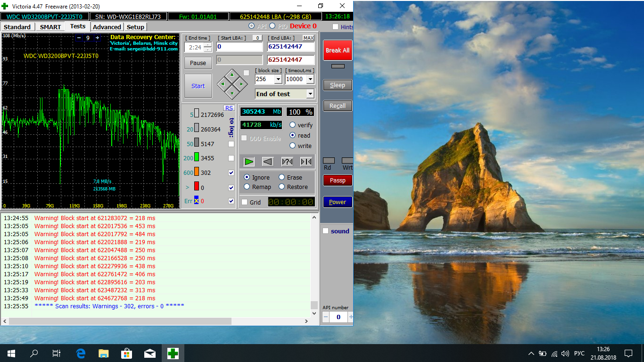Open the Advanced tab
Viewport: 644px width, 362px height.
[107, 27]
